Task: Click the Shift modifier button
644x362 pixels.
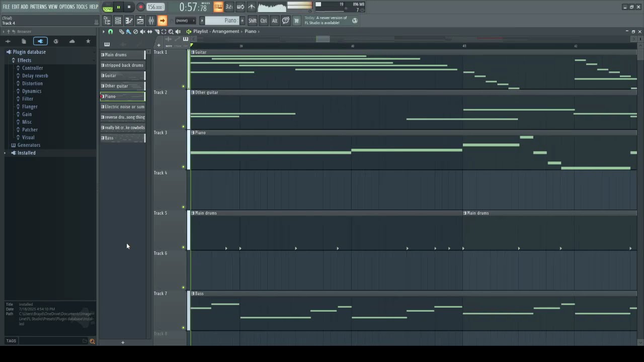Action: (253, 20)
